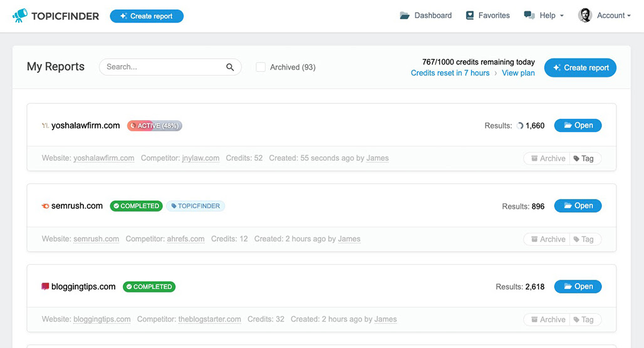Click the header Create report button
644x348 pixels.
click(x=147, y=16)
